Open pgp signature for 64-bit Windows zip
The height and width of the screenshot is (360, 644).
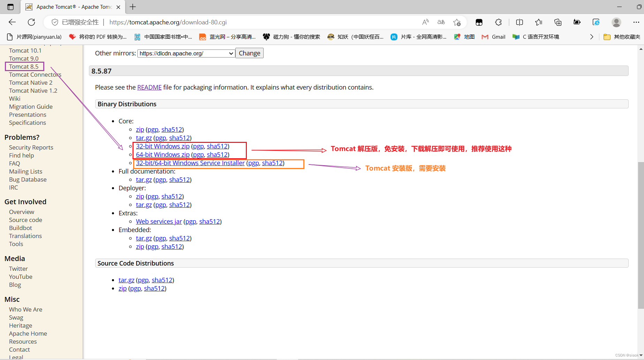point(198,155)
